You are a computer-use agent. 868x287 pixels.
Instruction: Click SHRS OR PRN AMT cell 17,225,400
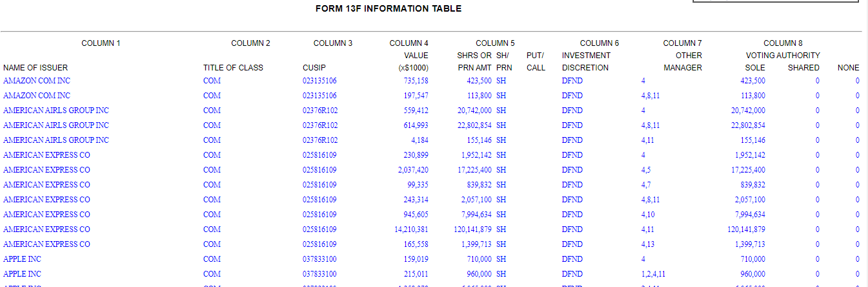(x=474, y=170)
